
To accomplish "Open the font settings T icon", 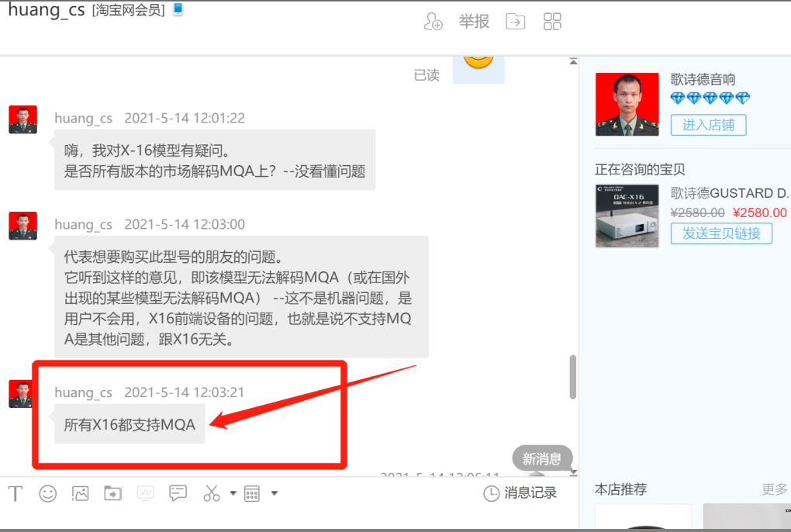I will pyautogui.click(x=16, y=494).
